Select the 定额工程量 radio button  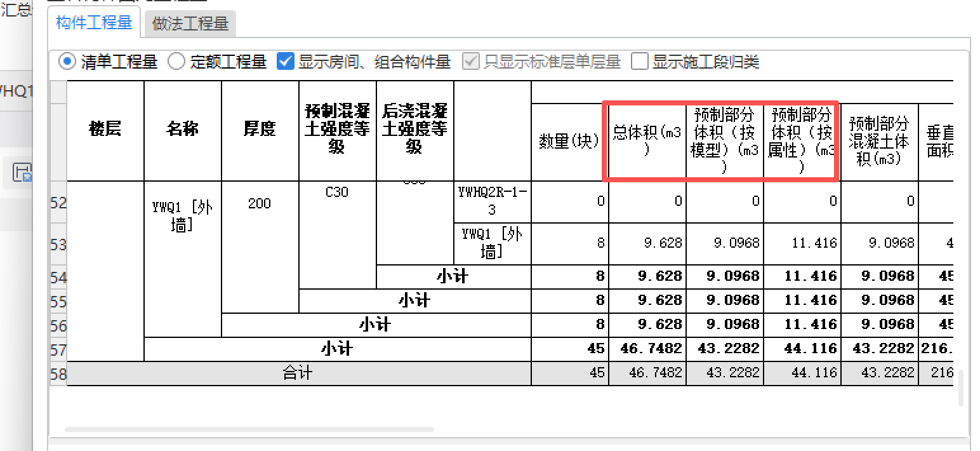click(176, 62)
